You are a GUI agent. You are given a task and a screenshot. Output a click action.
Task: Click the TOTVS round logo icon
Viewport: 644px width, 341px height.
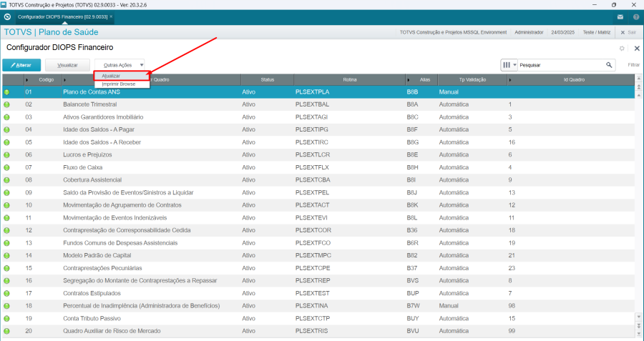coord(7,17)
